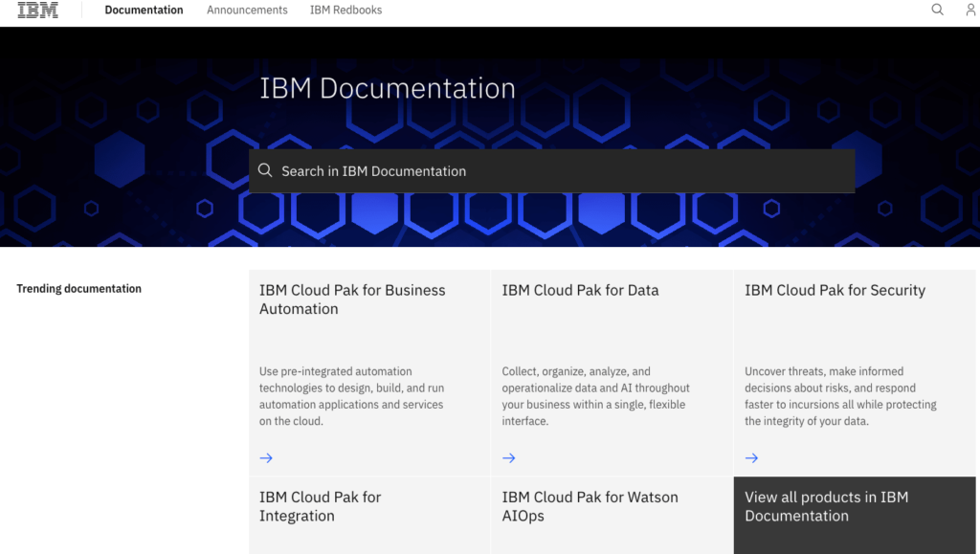The height and width of the screenshot is (554, 980).
Task: Open the search icon in the top navigation
Action: point(937,10)
